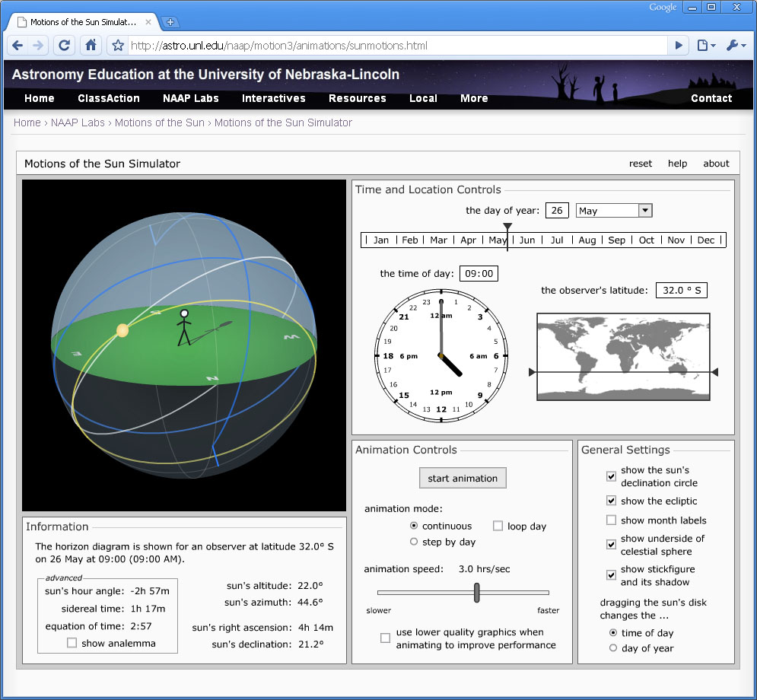Click the browser forward arrow
Image resolution: width=757 pixels, height=700 pixels.
click(x=37, y=46)
